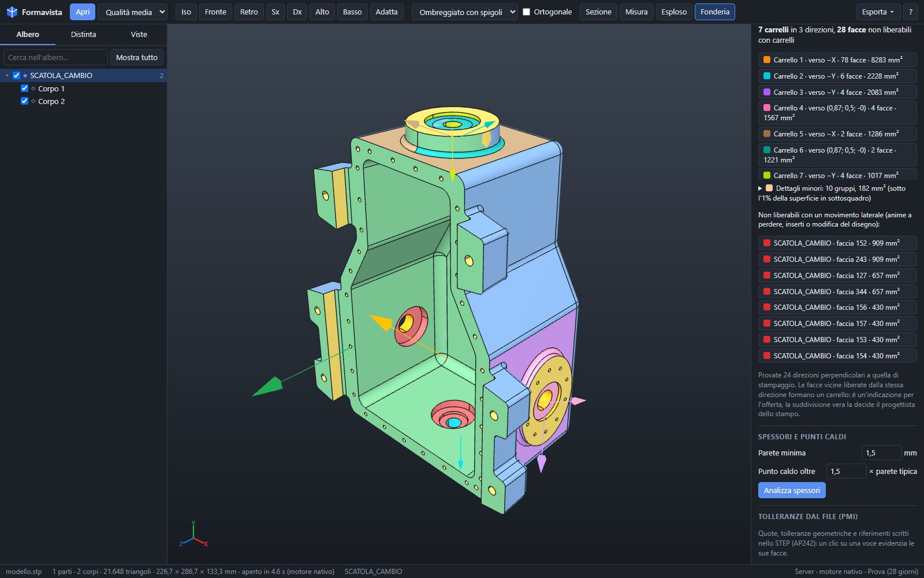
Task: Click the diamond icon next to SCATOLA_CAMBIO
Action: tap(25, 76)
